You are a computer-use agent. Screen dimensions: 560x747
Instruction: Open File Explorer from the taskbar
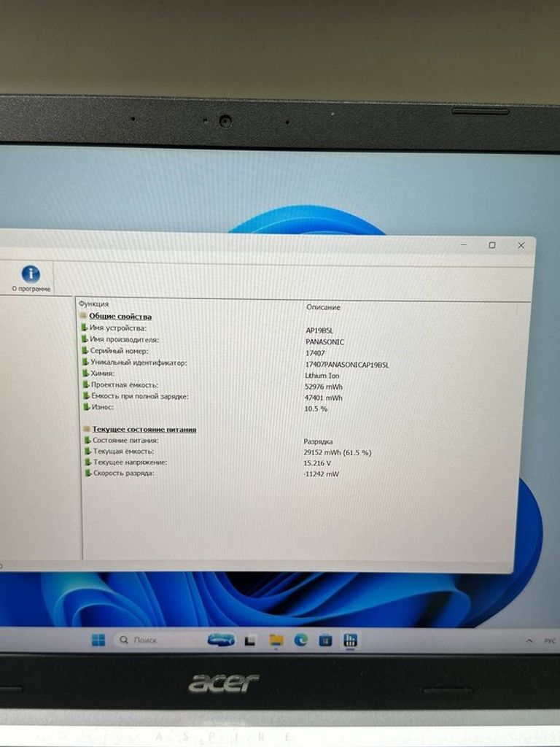[276, 640]
